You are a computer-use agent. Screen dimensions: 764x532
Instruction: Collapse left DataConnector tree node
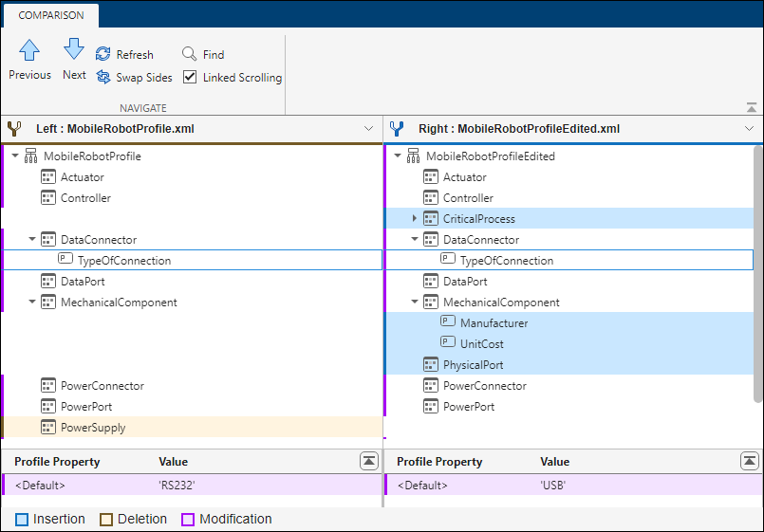[x=31, y=240]
